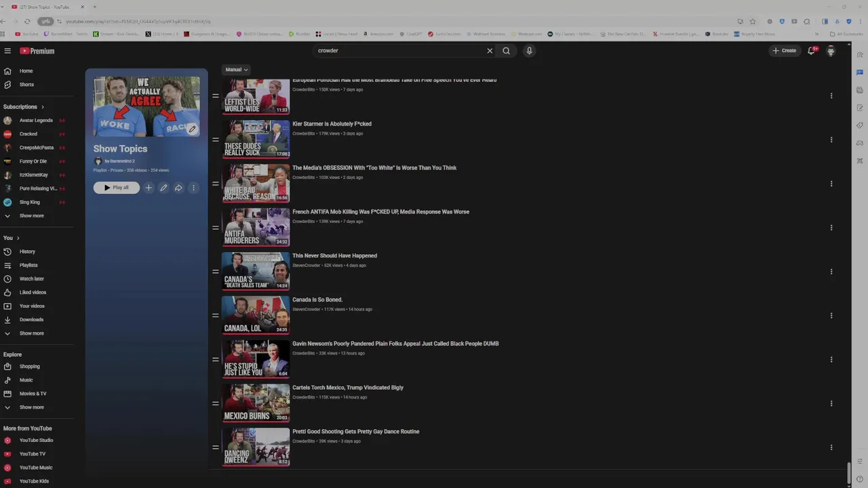Open more actions for Pretti Good Shooting video
This screenshot has width=868, height=488.
click(x=831, y=447)
